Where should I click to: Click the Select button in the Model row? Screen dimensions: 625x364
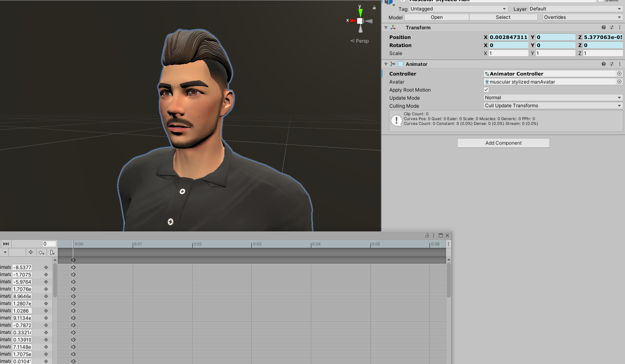tap(503, 17)
